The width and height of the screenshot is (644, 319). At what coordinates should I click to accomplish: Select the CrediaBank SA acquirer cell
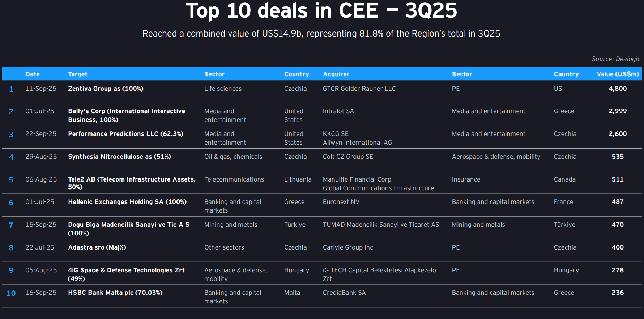(x=344, y=293)
